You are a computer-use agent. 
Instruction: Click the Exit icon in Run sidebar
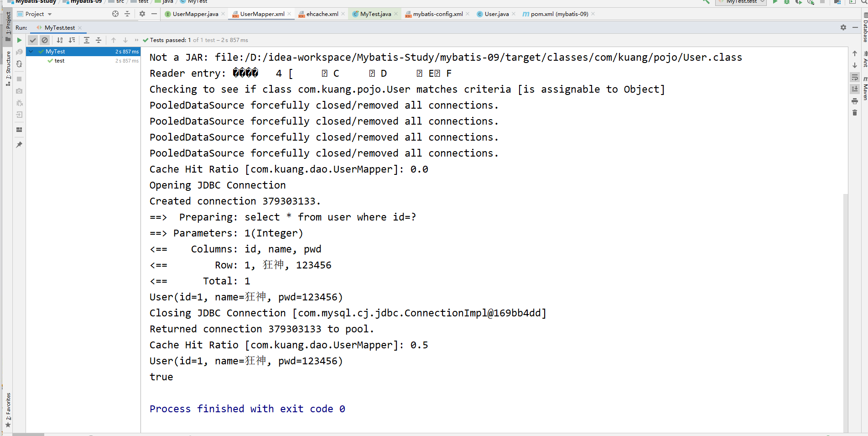click(19, 115)
